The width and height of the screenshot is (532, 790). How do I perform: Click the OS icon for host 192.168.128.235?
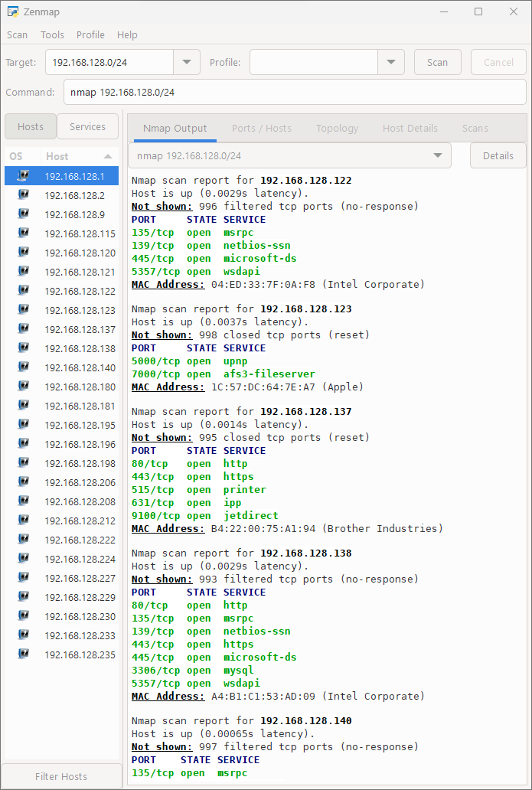[x=23, y=655]
